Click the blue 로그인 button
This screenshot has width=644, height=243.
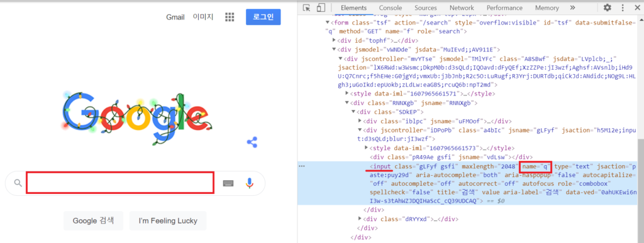click(264, 17)
